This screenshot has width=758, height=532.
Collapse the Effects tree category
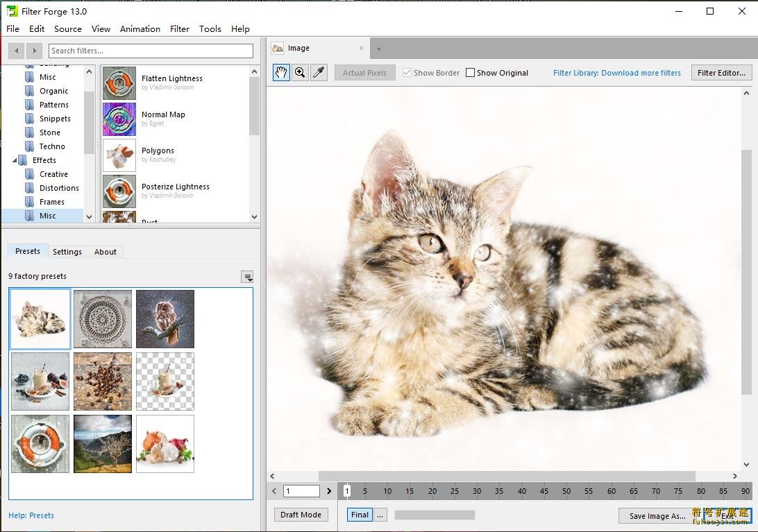tap(15, 160)
